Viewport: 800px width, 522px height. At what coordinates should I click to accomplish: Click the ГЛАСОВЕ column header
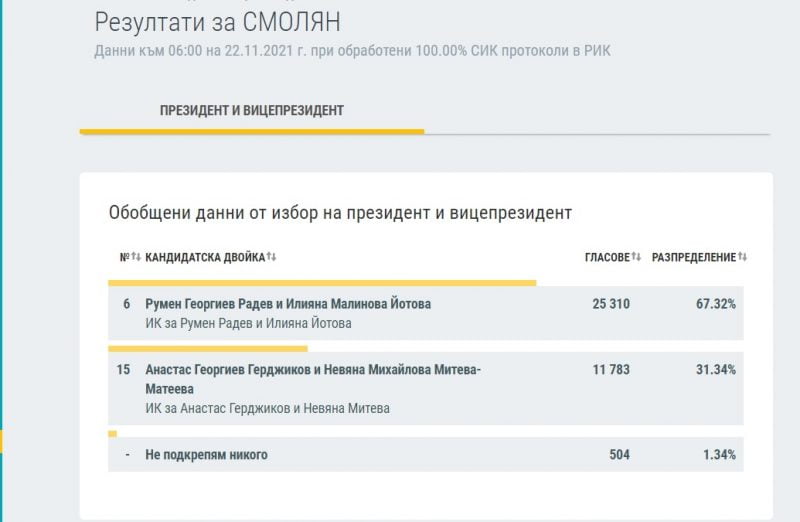pyautogui.click(x=607, y=257)
